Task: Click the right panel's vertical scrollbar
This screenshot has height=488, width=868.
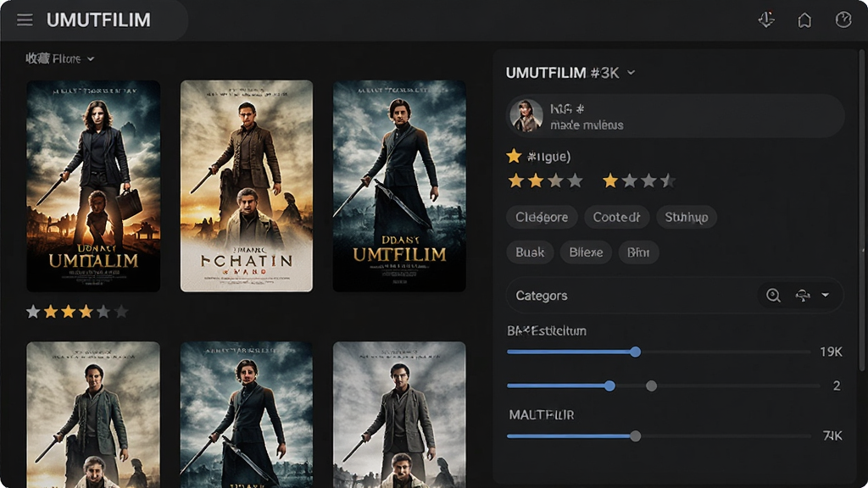Action: pos(861,210)
